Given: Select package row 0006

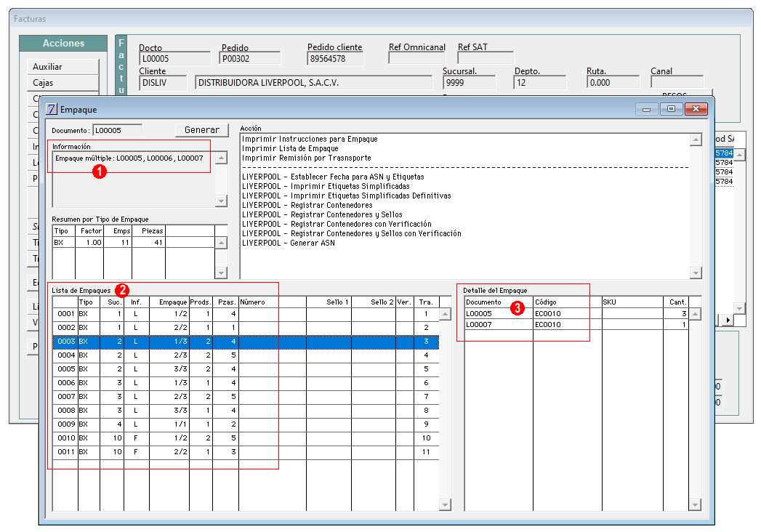Looking at the screenshot, I should [x=246, y=383].
